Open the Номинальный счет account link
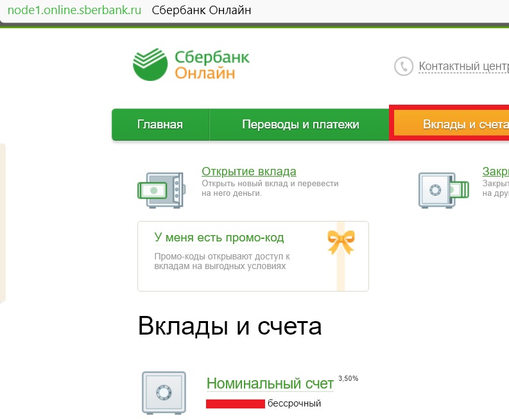The height and width of the screenshot is (420, 509). [270, 383]
